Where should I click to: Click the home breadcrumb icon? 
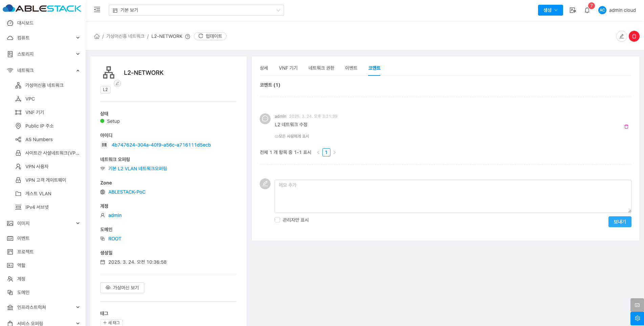(97, 36)
